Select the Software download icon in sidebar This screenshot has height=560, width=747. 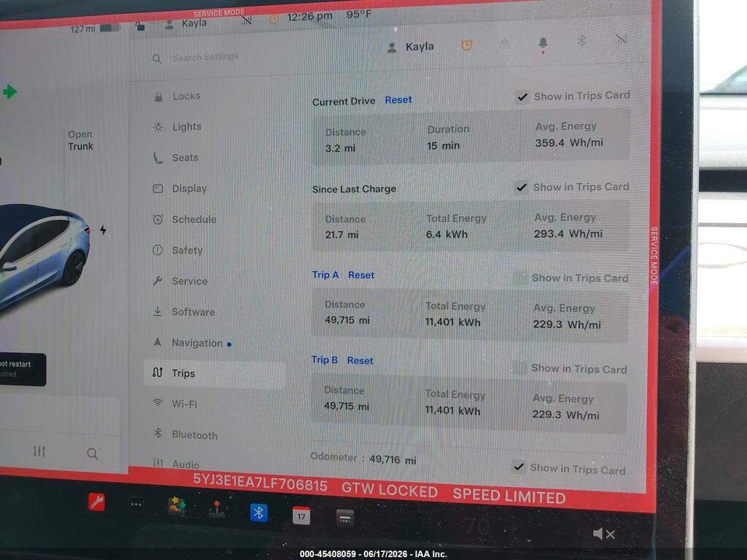(158, 311)
